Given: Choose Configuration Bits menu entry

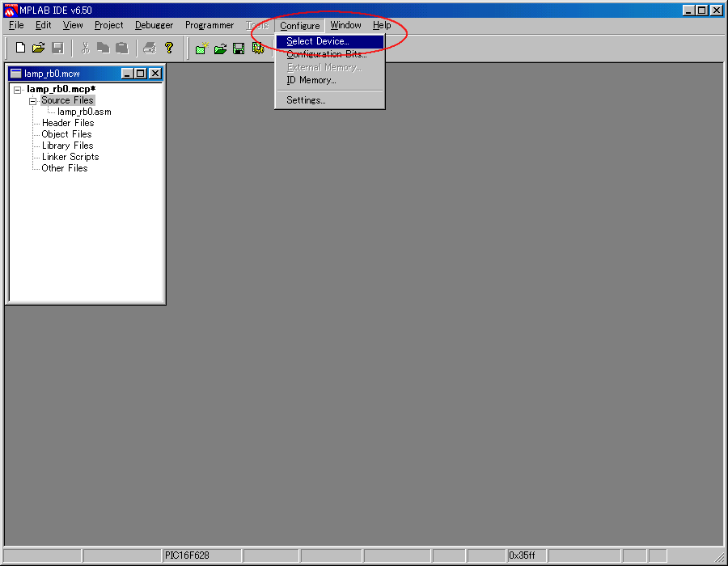Looking at the screenshot, I should (x=330, y=54).
